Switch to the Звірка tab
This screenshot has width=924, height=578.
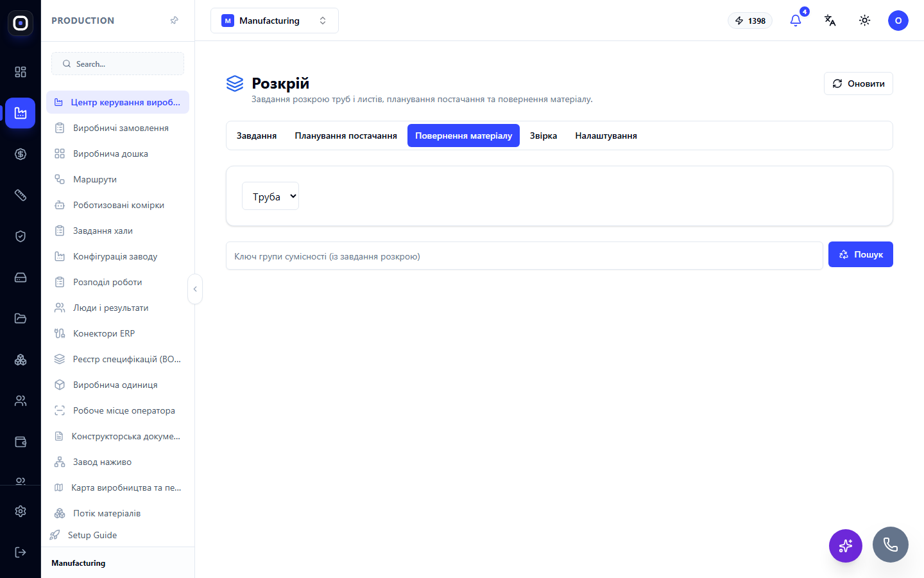point(543,136)
